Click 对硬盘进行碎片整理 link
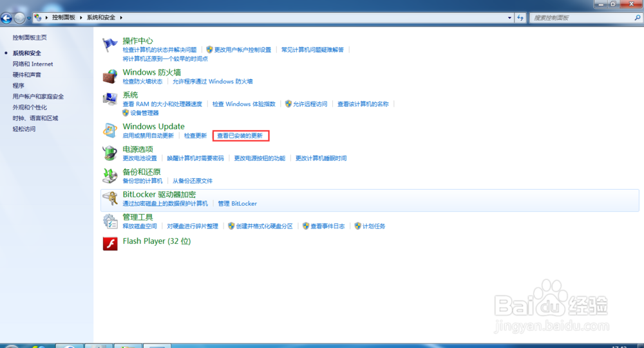Viewport: 644px width, 348px height. (192, 226)
